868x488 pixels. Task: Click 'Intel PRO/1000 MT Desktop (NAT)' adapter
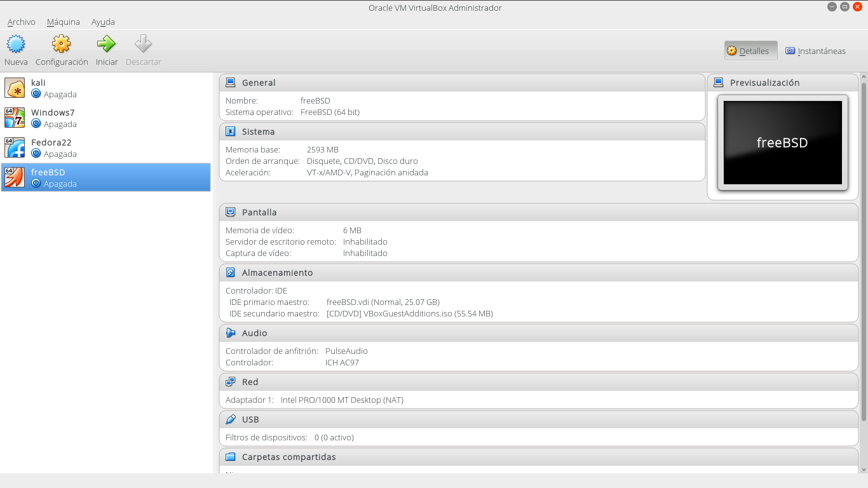[342, 400]
